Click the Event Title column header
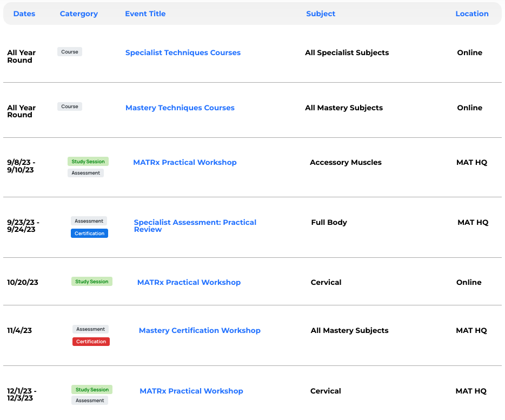 pyautogui.click(x=145, y=14)
